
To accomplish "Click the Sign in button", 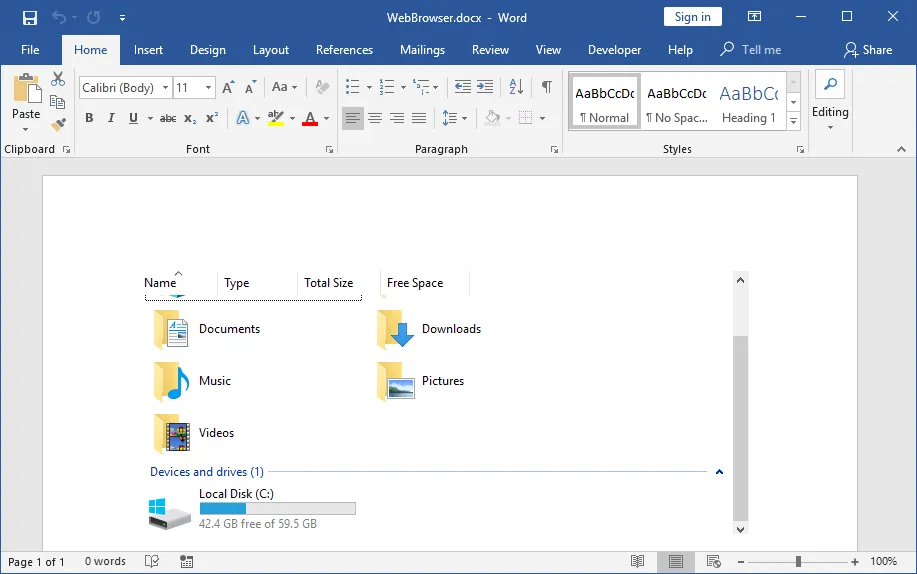I will (x=692, y=17).
